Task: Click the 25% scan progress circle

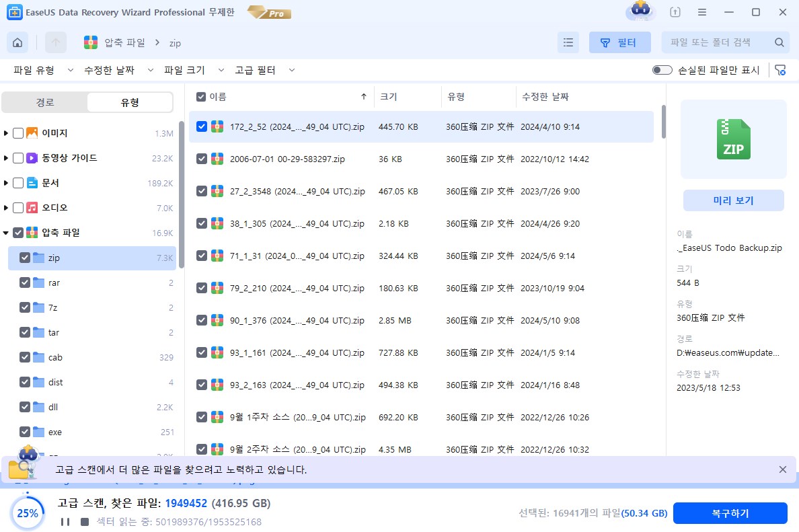Action: tap(28, 512)
